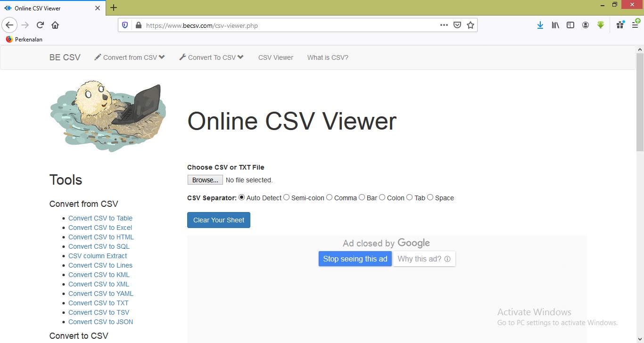Screen dimensions: 644x343
Task: Open the Convert CSV to SQL link
Action: pos(99,246)
